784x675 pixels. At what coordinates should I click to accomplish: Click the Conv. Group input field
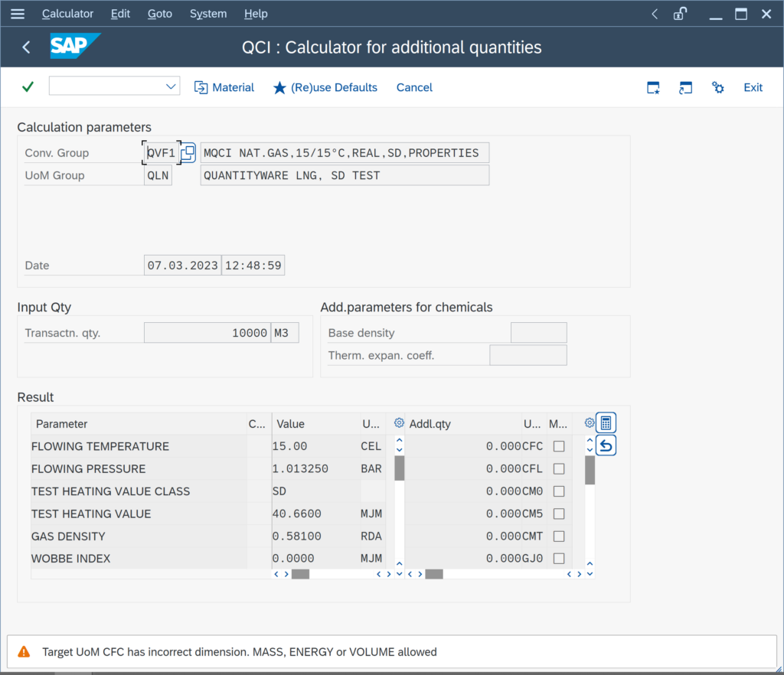coord(162,153)
